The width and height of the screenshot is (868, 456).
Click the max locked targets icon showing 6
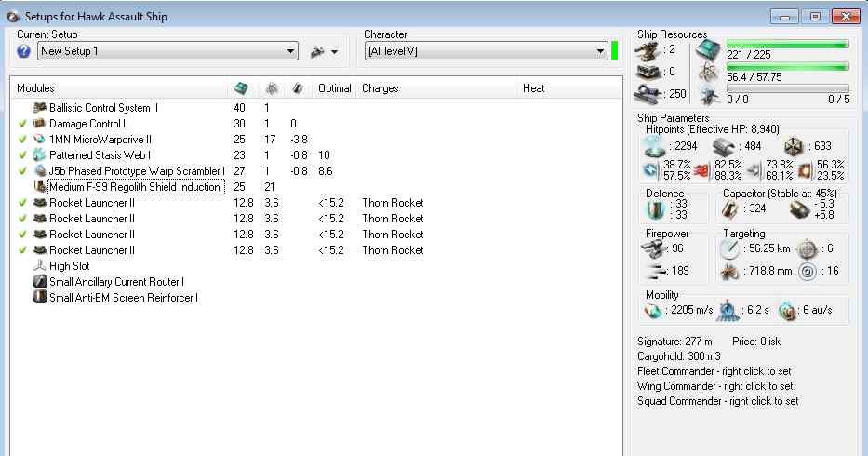point(808,249)
